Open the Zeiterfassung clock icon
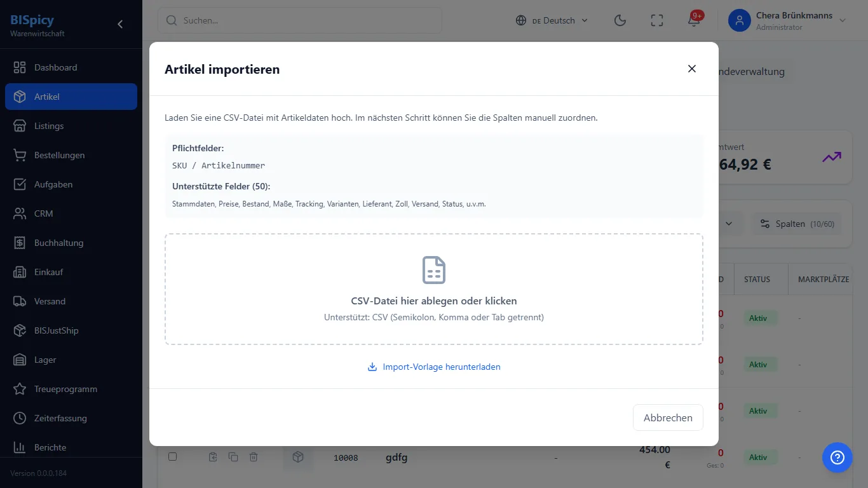The height and width of the screenshot is (488, 868). tap(20, 418)
